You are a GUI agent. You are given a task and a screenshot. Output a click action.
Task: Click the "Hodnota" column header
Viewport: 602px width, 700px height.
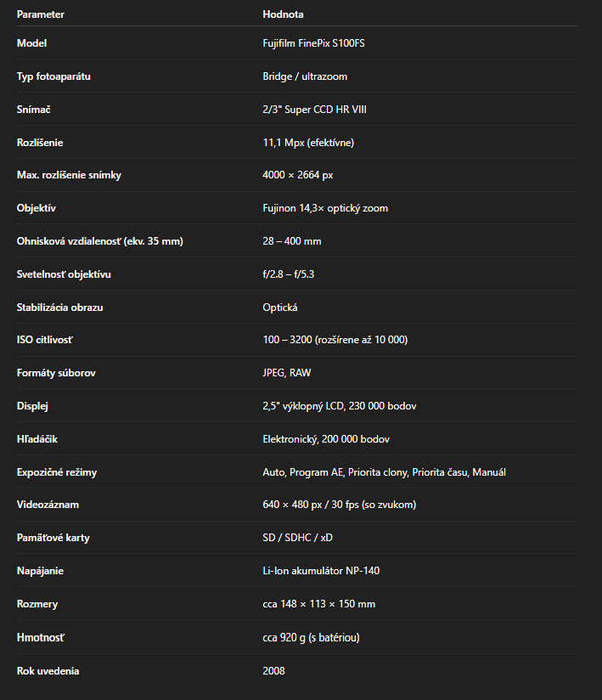tap(283, 14)
